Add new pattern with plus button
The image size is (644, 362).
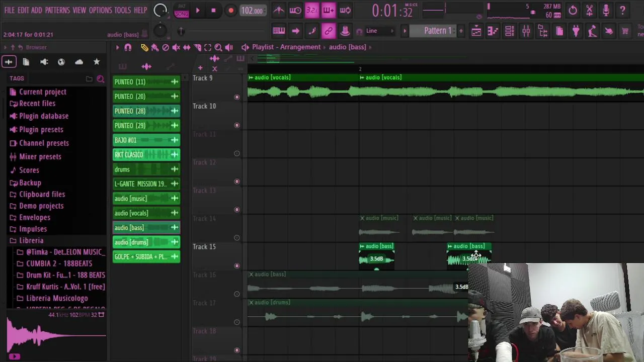point(460,31)
